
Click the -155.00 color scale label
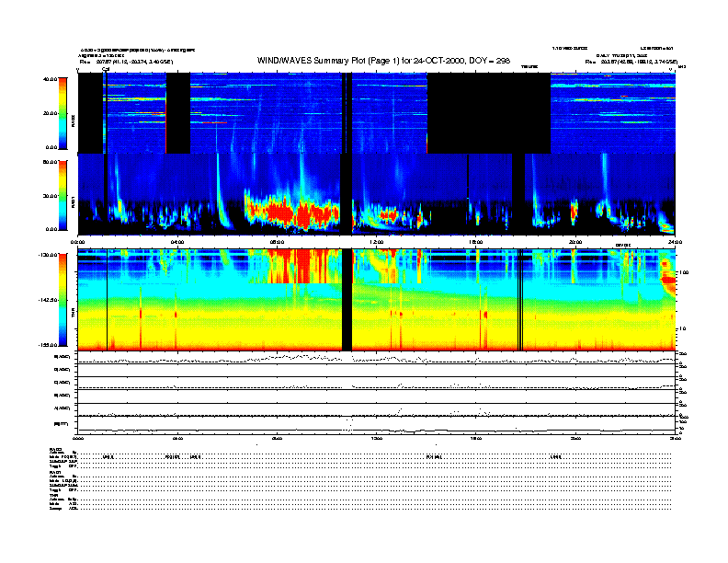click(x=48, y=345)
